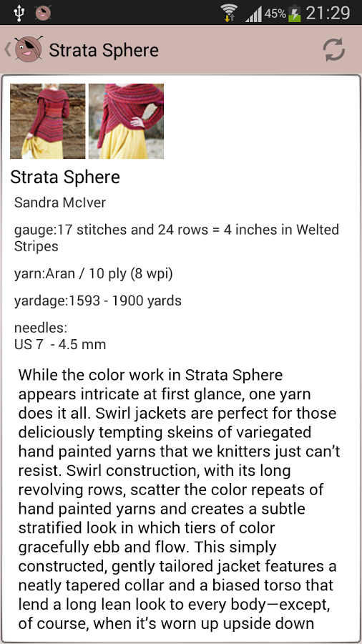Tap designer name Sandra McIver
Viewport: 362px width, 644px height.
(x=60, y=203)
